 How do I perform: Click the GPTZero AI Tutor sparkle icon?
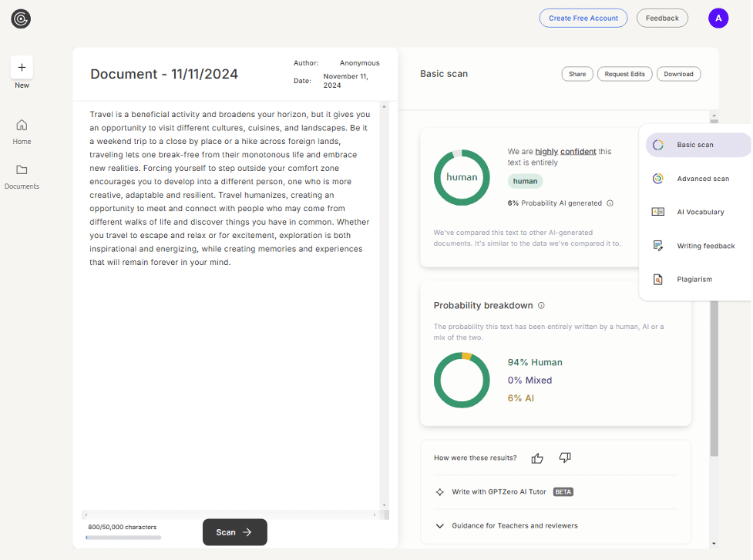coord(439,491)
